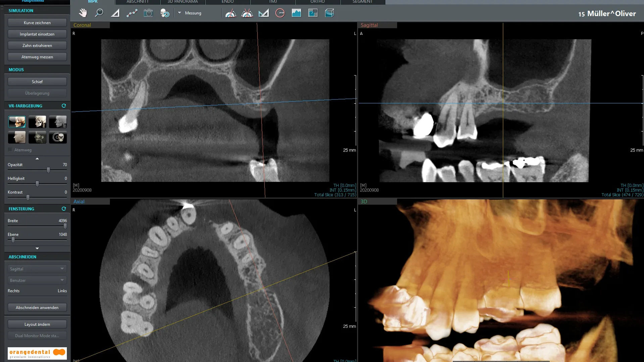
Task: Activate the magnifier zoom tool
Action: (99, 13)
